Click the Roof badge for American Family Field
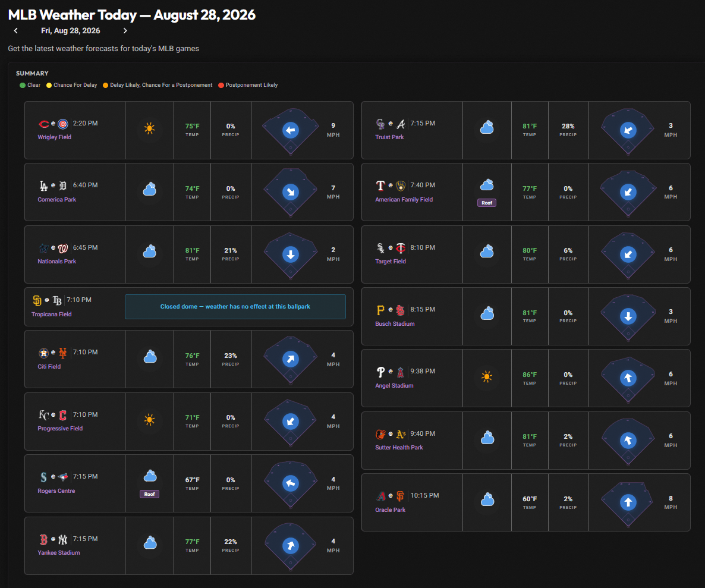 487,203
